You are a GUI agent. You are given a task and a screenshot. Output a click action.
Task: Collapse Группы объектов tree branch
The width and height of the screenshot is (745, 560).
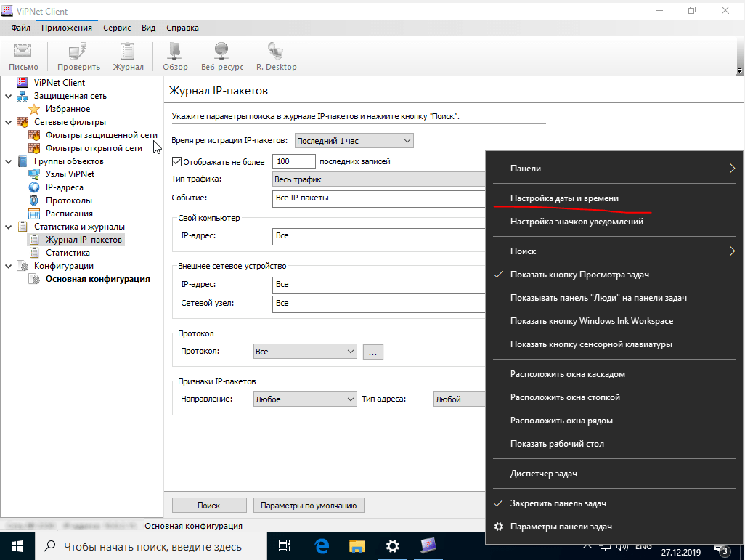(x=8, y=161)
